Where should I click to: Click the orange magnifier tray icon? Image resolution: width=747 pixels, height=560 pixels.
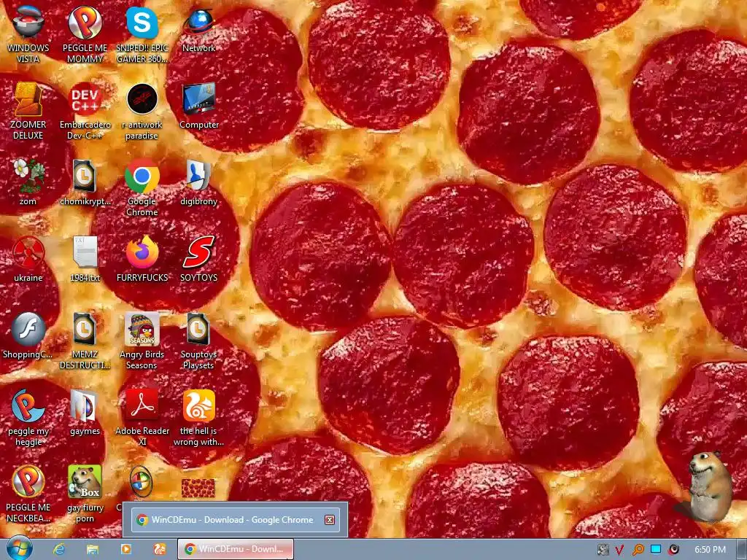point(638,550)
